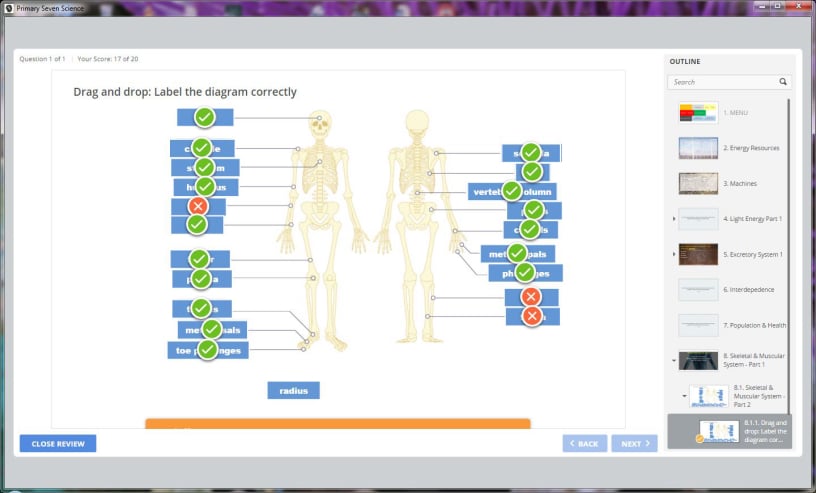Click the green checkmark on the scapula label
This screenshot has height=493, width=816.
[531, 152]
